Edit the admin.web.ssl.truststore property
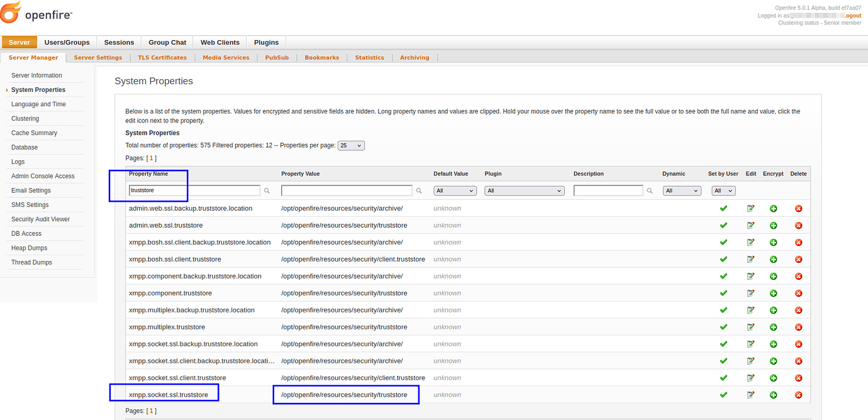This screenshot has height=420, width=868. click(751, 225)
